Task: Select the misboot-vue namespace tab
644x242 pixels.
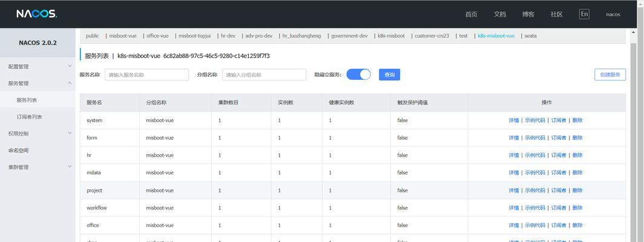Action: [123, 36]
